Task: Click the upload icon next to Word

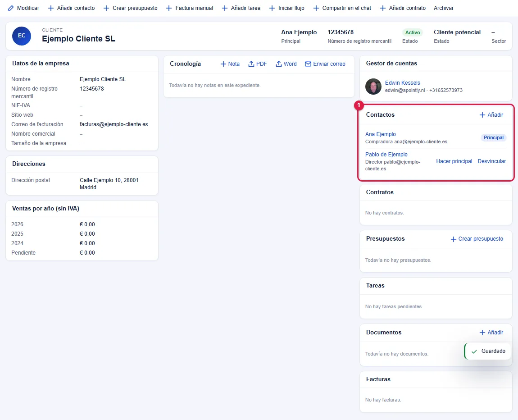Action: tap(279, 64)
